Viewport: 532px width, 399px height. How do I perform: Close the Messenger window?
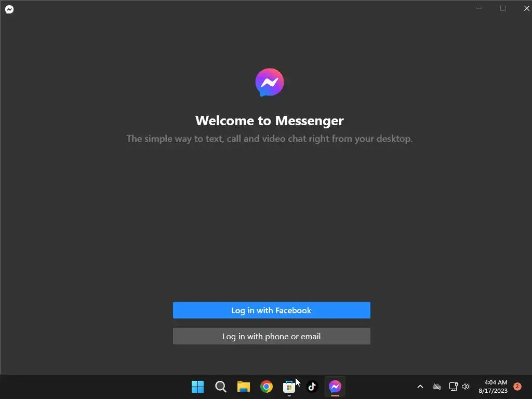[526, 8]
